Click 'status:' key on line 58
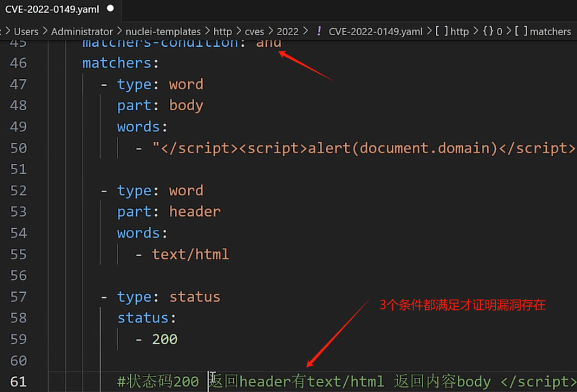This screenshot has height=392, width=577. coord(146,318)
